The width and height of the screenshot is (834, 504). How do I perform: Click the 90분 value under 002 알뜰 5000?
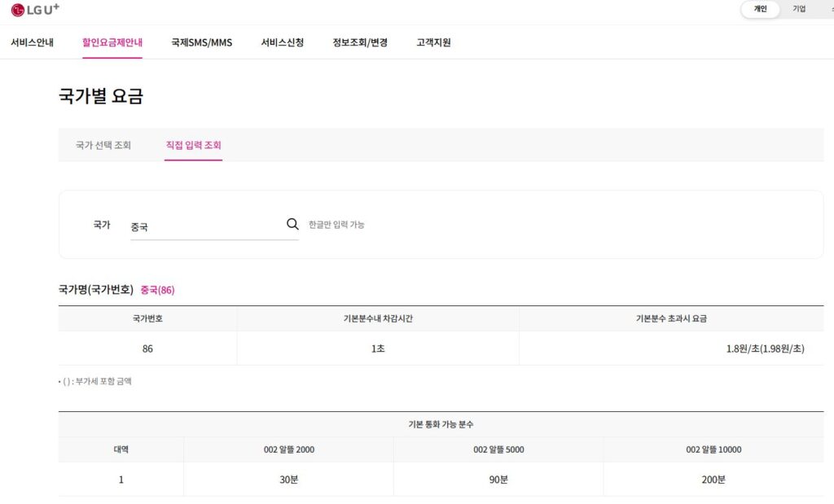tap(498, 480)
